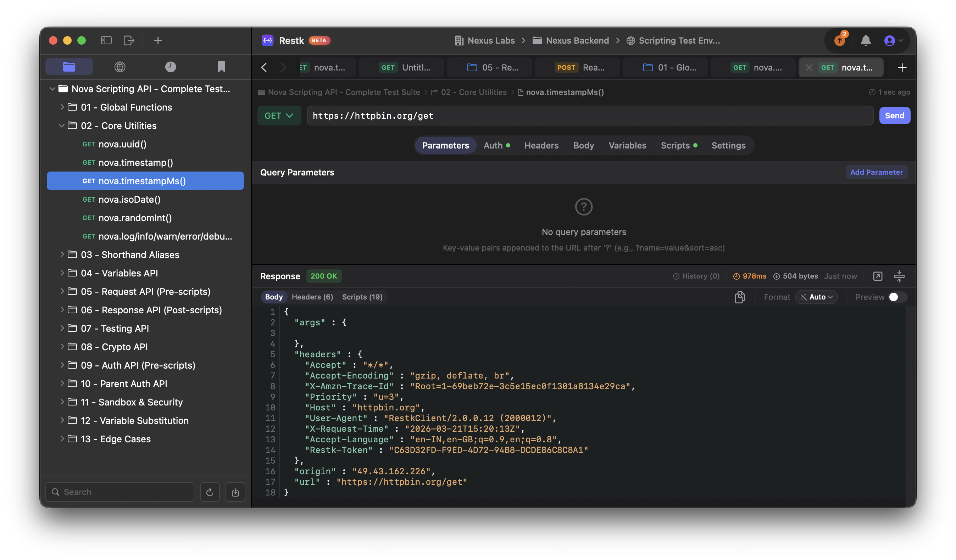Open the bookmarks sidebar tab

tap(222, 67)
